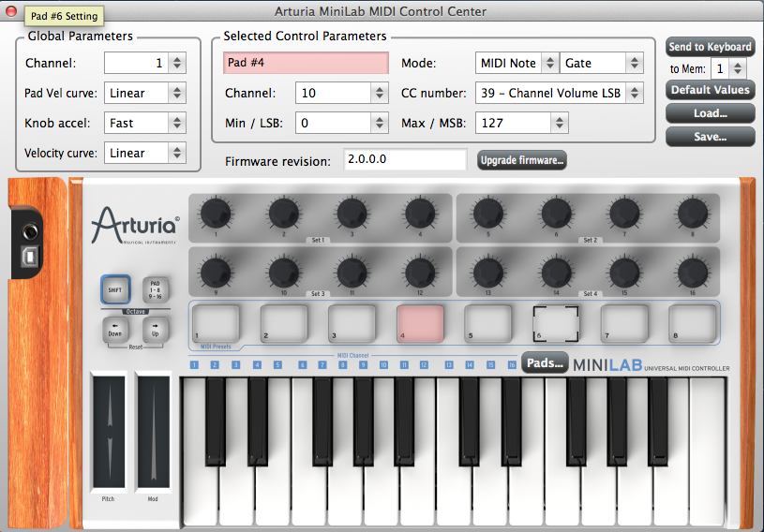Select MIDI channel indicator 14

[x=470, y=364]
